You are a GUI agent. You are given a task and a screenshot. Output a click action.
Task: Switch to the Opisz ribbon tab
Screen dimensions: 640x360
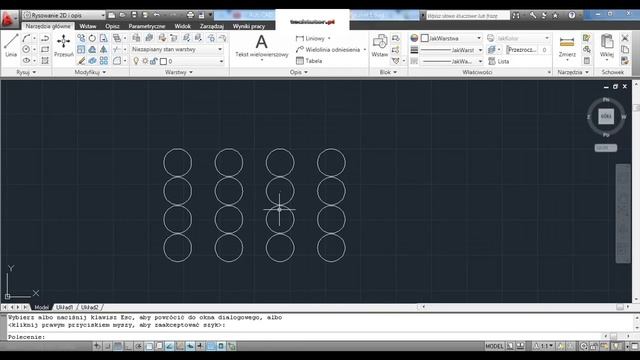[x=112, y=26]
